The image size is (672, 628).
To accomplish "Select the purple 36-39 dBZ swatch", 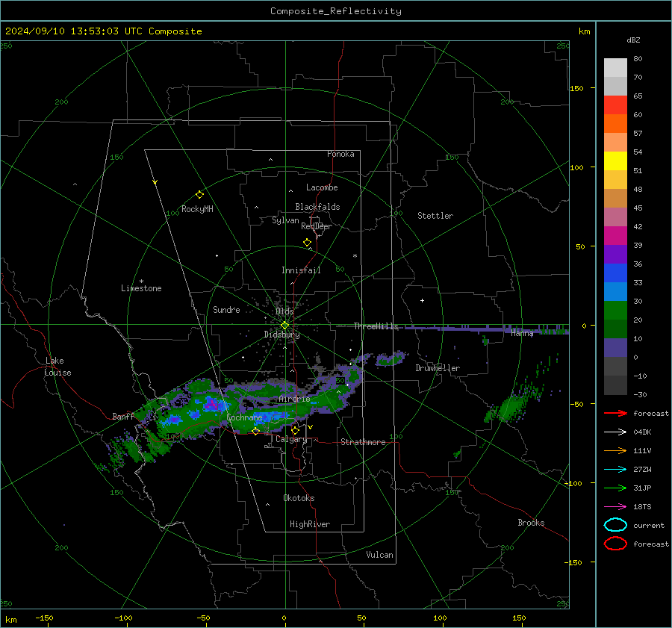I will click(x=615, y=254).
